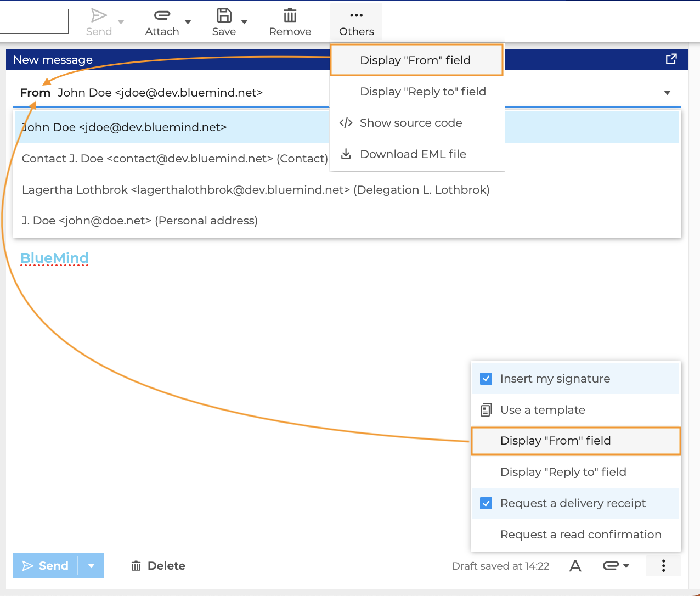The height and width of the screenshot is (596, 700).
Task: Pop out the message into new window
Action: pos(671,59)
